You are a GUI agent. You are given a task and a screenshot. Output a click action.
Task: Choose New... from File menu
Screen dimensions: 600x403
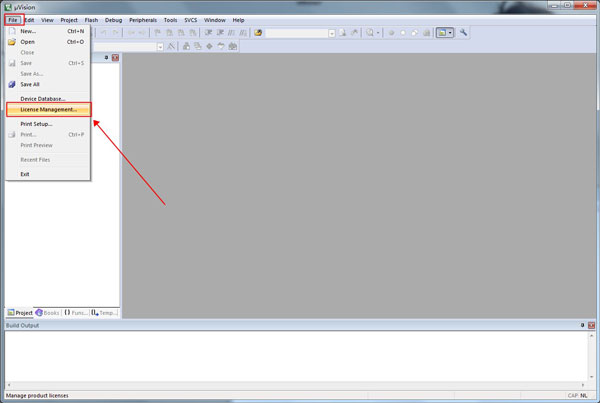pos(28,31)
